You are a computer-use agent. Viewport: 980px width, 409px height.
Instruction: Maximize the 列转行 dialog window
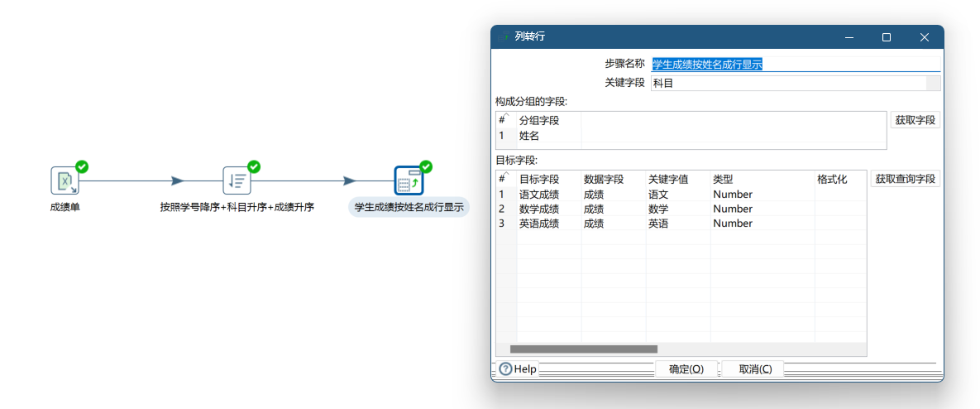[887, 37]
